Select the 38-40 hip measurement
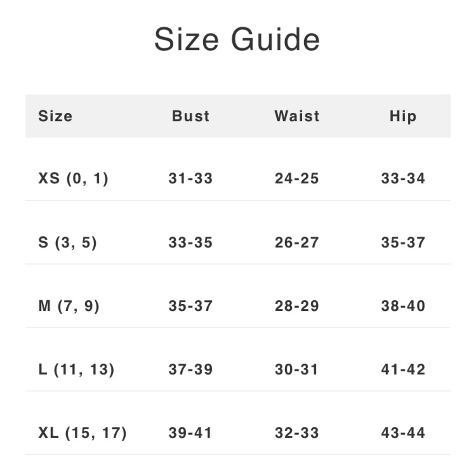 point(403,306)
